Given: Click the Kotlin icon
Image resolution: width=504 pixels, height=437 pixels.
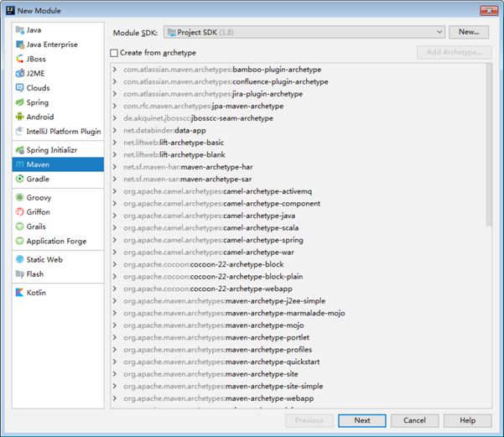Looking at the screenshot, I should coord(19,292).
